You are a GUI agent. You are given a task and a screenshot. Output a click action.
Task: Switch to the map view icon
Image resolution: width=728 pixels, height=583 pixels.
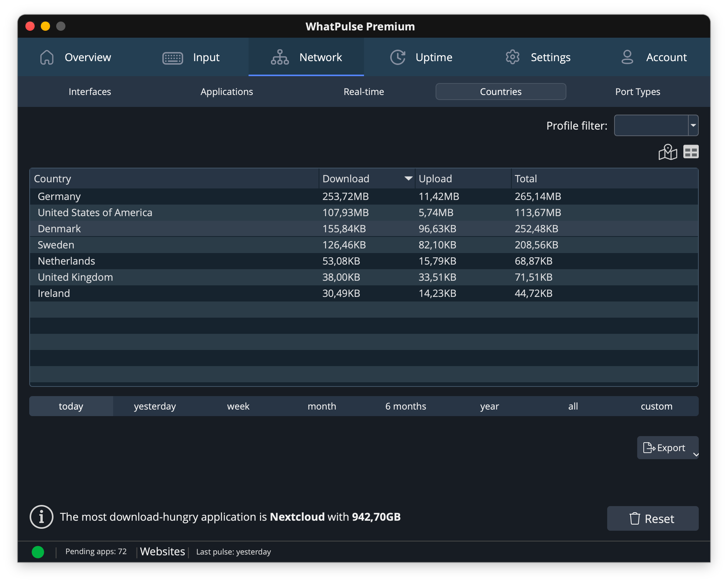(x=668, y=152)
